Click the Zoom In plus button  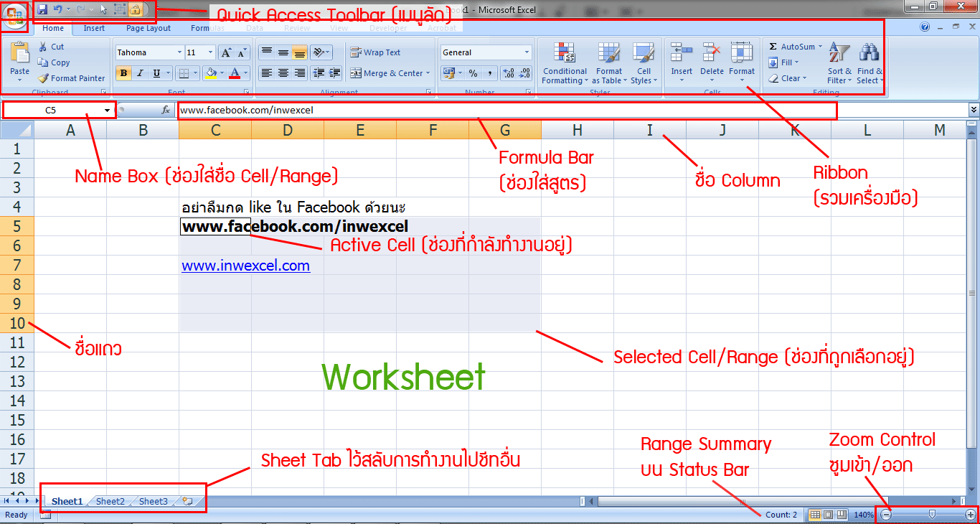coord(971,515)
